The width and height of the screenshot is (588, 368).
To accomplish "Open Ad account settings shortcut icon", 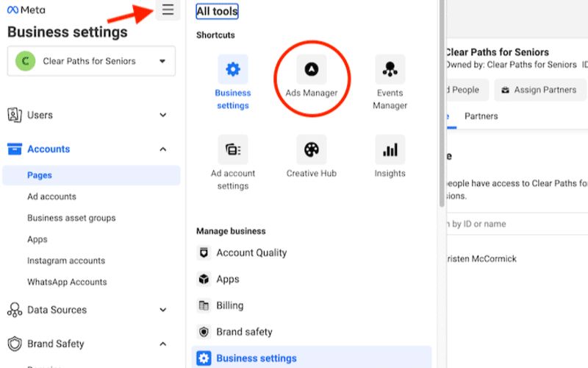I will click(x=233, y=149).
